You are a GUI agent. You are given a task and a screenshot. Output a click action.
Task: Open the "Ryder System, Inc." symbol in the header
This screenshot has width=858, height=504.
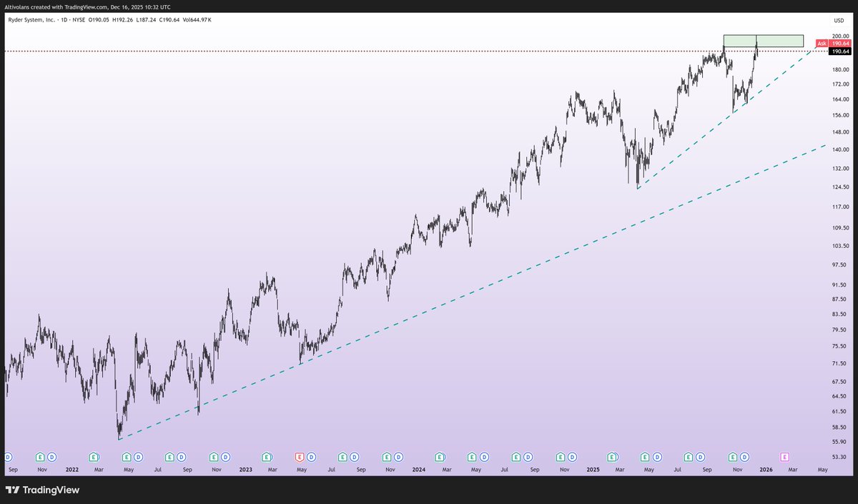click(x=32, y=21)
